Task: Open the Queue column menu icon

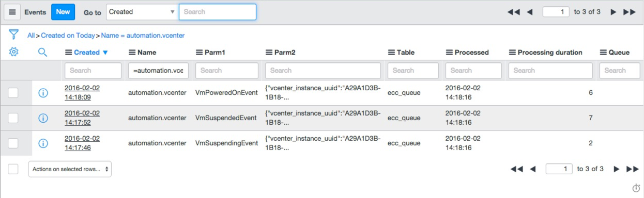Action: coord(603,52)
